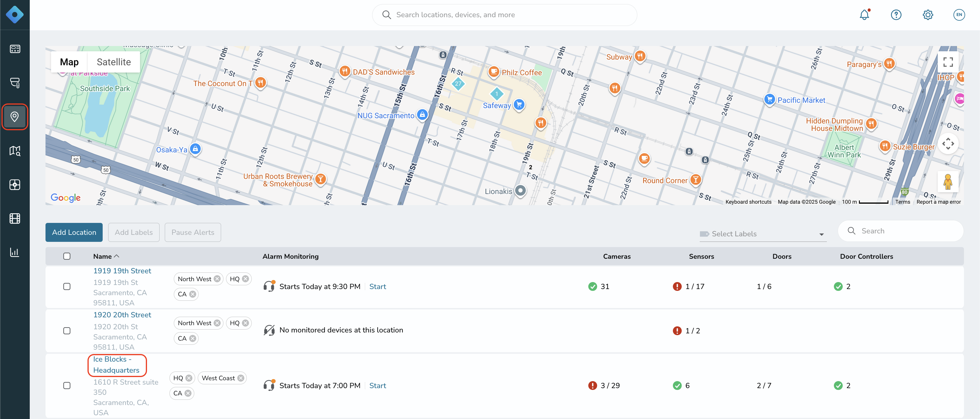
Task: Click Report a map error link
Action: (939, 202)
